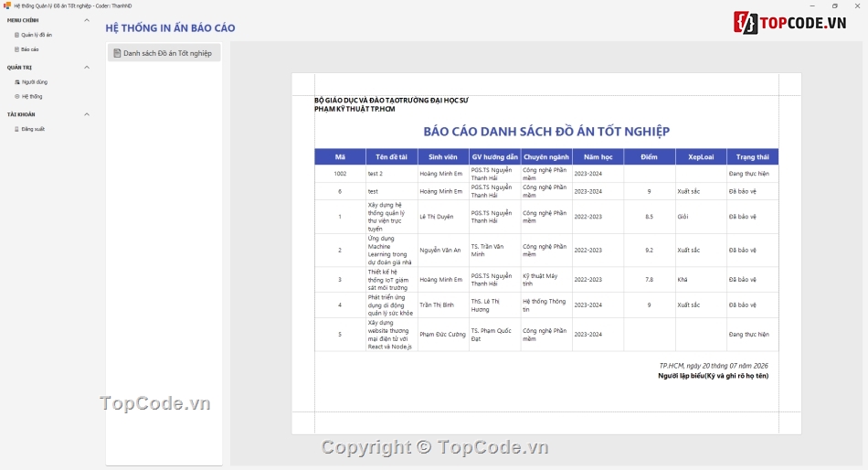
Task: Select Đăng xuất to log out
Action: click(x=29, y=129)
